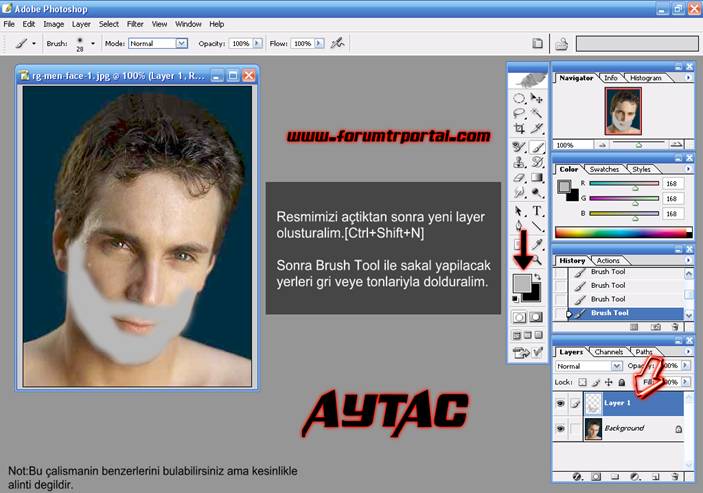This screenshot has width=703, height=493.
Task: Select the Eraser tool
Action: (519, 177)
